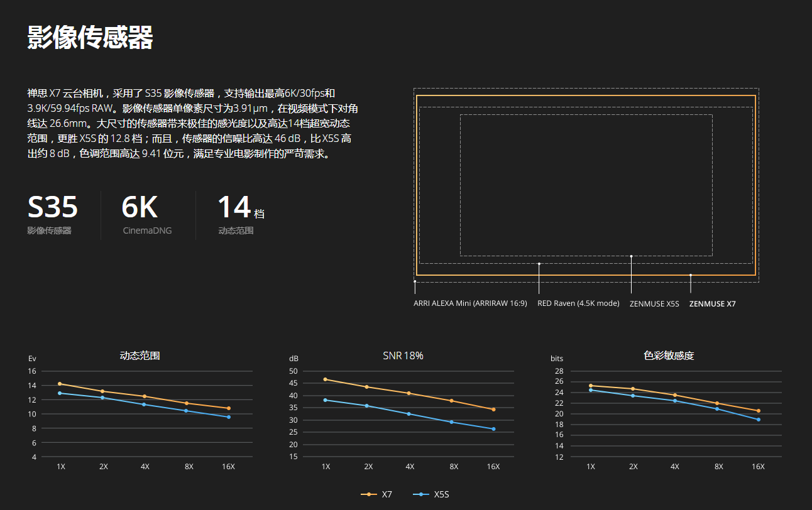This screenshot has width=812, height=510.
Task: Click the 6K statistic figure
Action: [x=140, y=207]
